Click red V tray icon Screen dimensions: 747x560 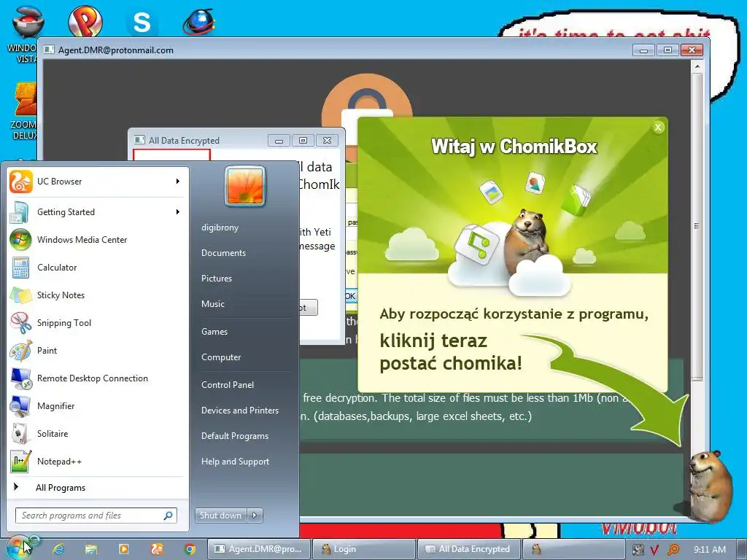(654, 550)
